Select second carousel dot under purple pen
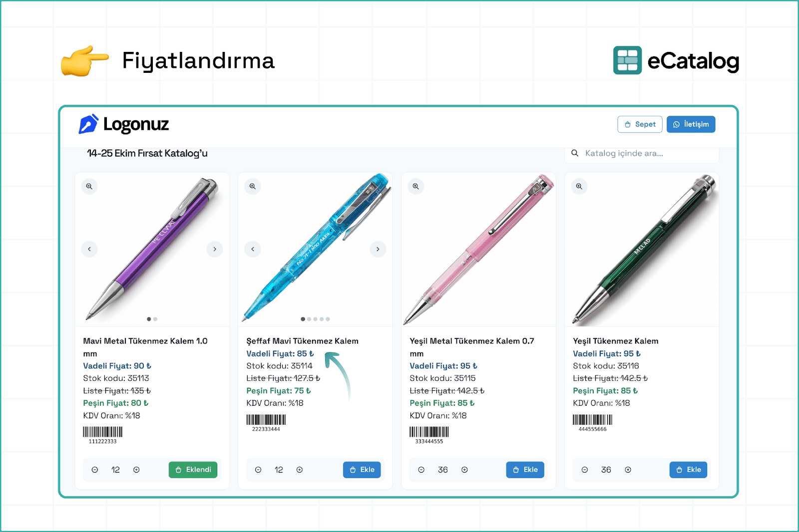This screenshot has width=799, height=532. coord(155,319)
